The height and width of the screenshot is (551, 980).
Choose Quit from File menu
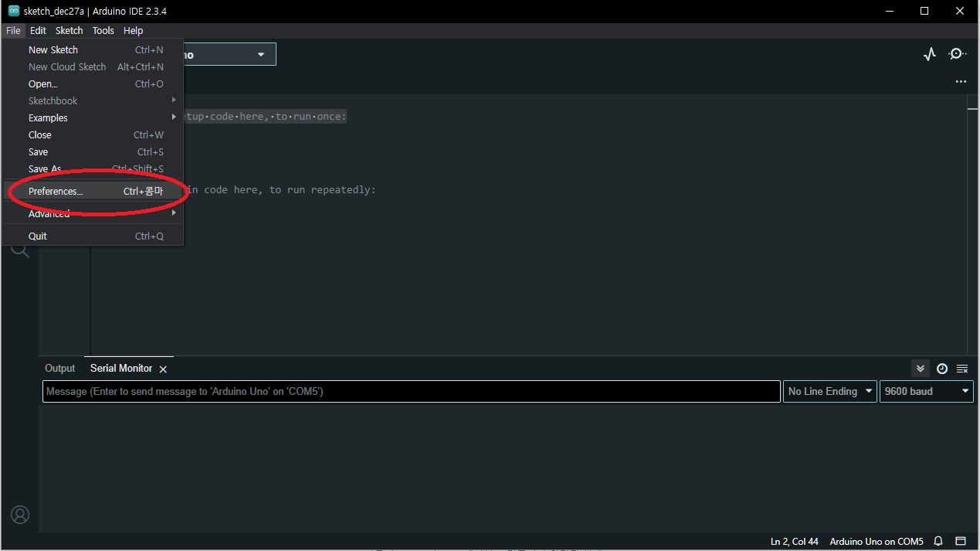[x=93, y=236]
